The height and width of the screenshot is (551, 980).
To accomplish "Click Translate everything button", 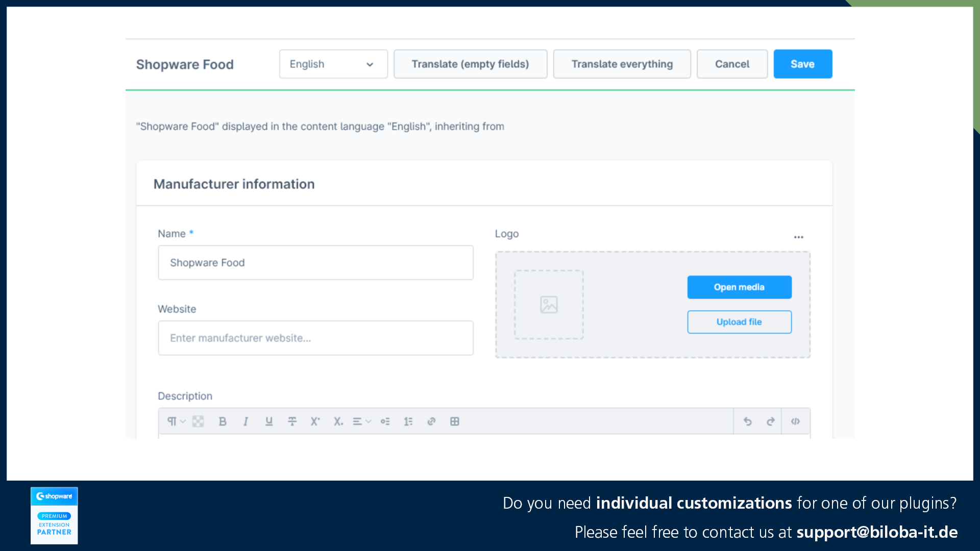I will (622, 64).
